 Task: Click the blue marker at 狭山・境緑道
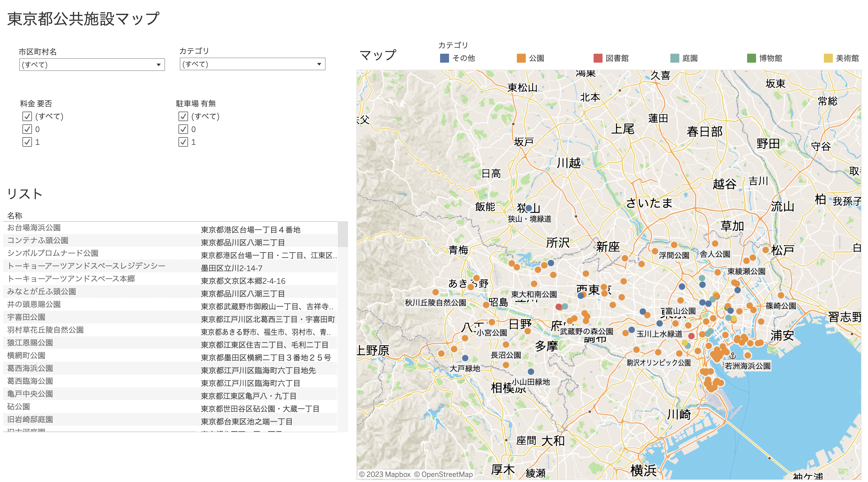[x=529, y=208]
